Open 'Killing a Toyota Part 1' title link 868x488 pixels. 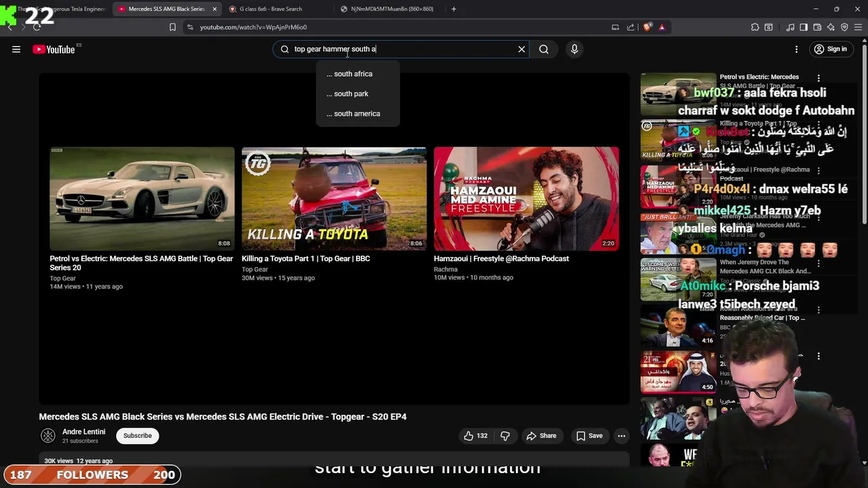[306, 258]
